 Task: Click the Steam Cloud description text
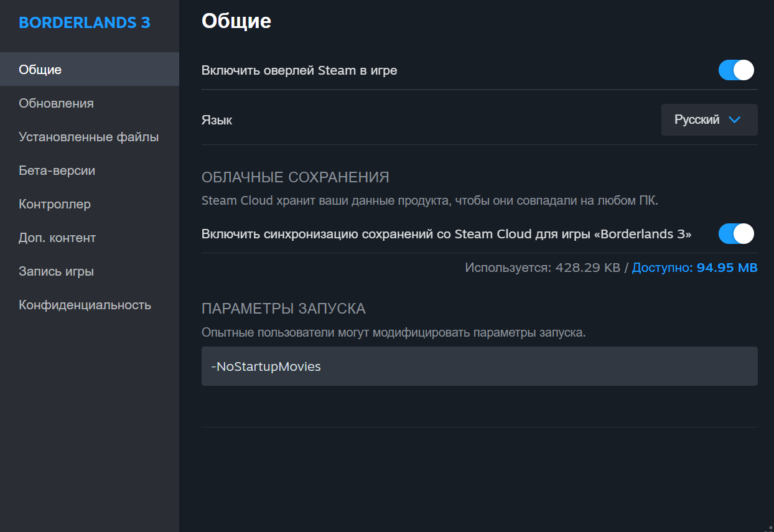point(430,201)
